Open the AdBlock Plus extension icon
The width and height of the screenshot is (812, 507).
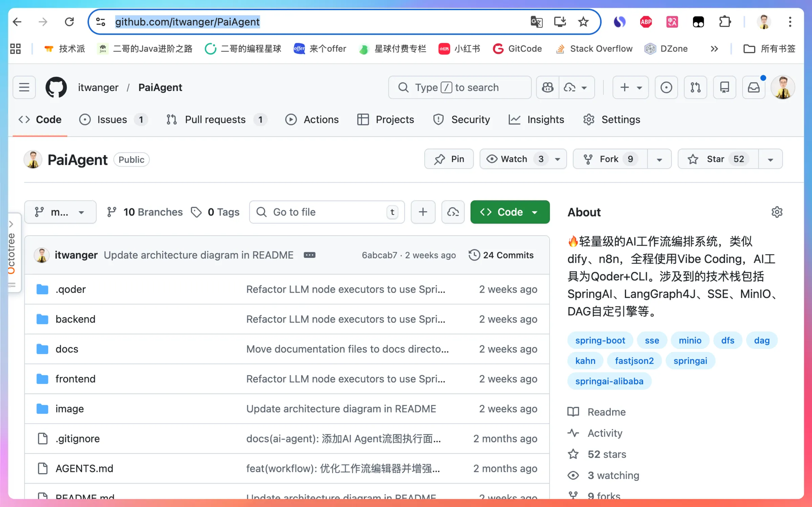(646, 22)
